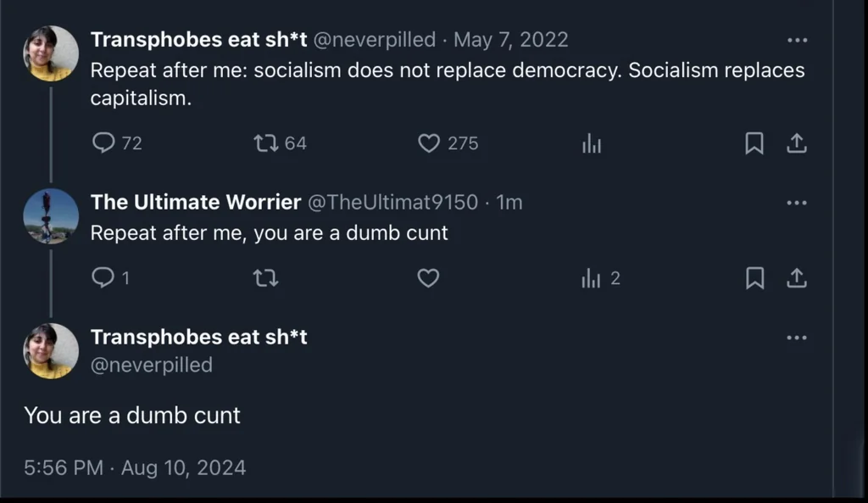Click the 5:56 PM · Aug 10, 2024 timestamp
This screenshot has width=868, height=503.
[x=135, y=467]
